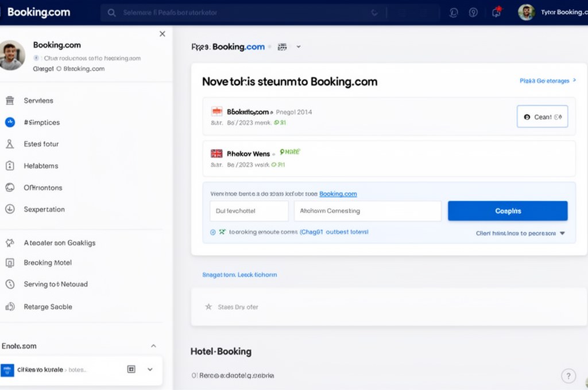Open the dropdown arrow beside the Booking.com header
588x390 pixels.
[x=297, y=46]
